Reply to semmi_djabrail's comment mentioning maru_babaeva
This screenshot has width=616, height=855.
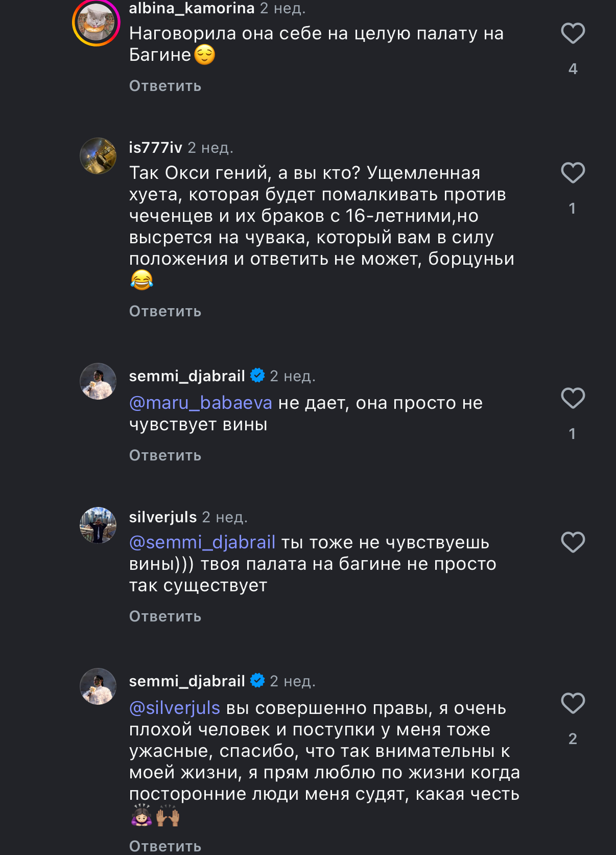click(165, 455)
